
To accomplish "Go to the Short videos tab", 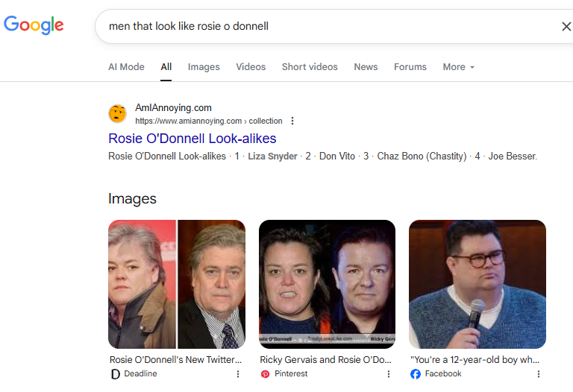I will pos(310,67).
